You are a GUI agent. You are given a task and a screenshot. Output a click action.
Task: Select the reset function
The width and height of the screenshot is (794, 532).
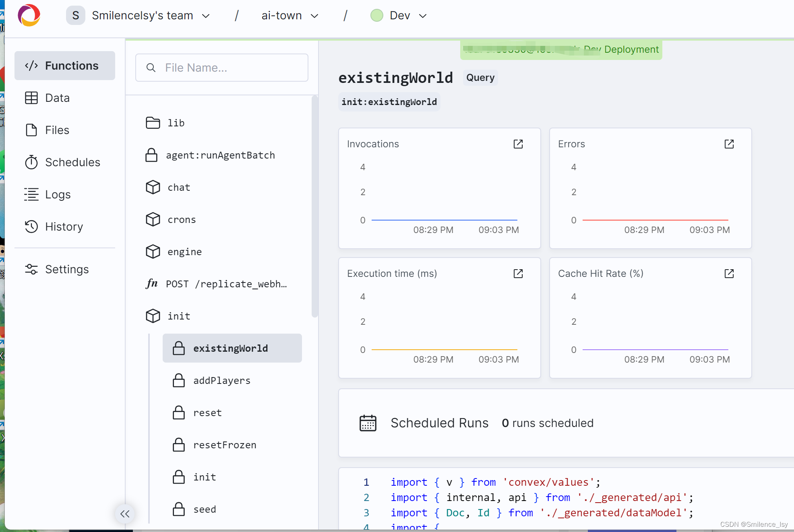coord(232,412)
